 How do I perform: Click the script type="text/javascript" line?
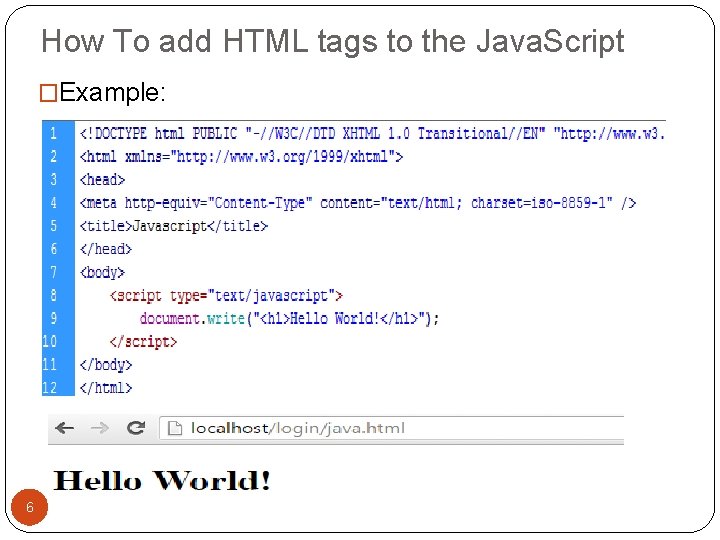[226, 295]
